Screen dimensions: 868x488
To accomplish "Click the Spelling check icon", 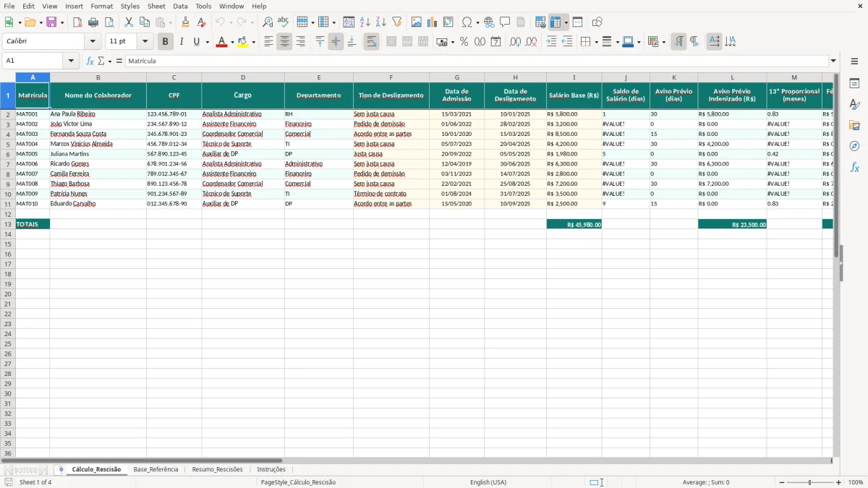I will [x=284, y=22].
